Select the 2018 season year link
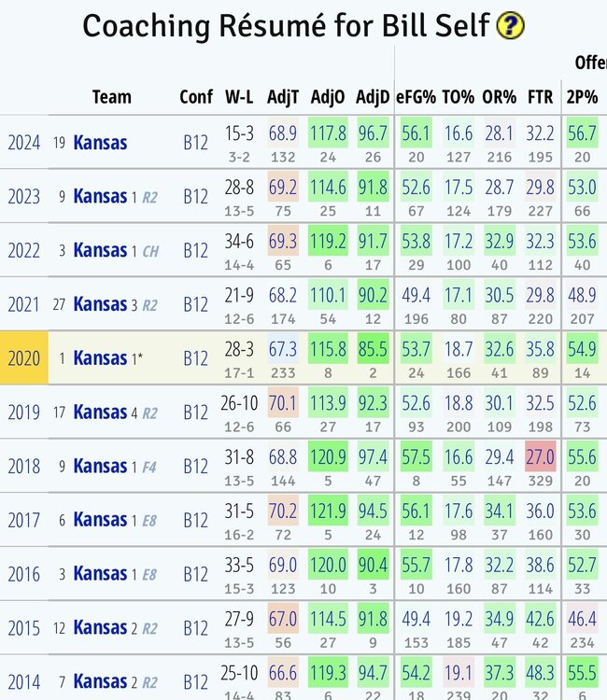 (24, 465)
